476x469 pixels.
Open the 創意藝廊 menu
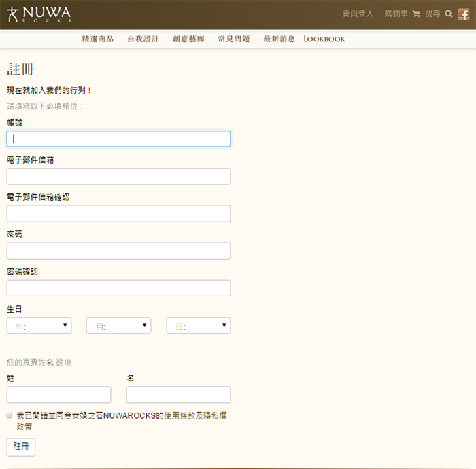pyautogui.click(x=188, y=39)
